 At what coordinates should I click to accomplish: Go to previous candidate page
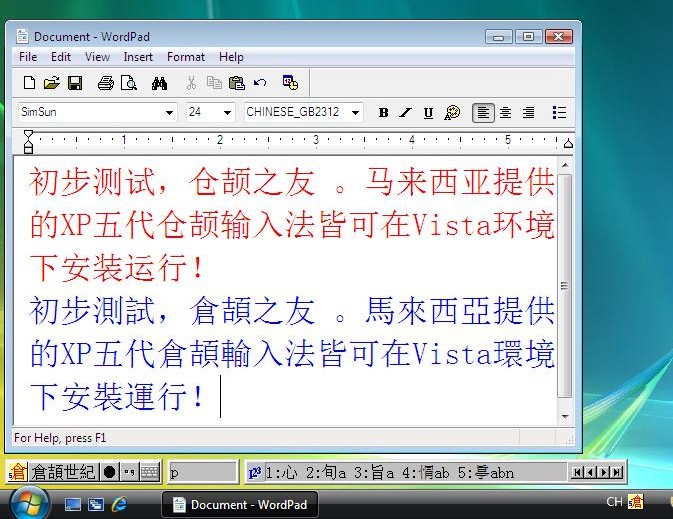(591, 472)
